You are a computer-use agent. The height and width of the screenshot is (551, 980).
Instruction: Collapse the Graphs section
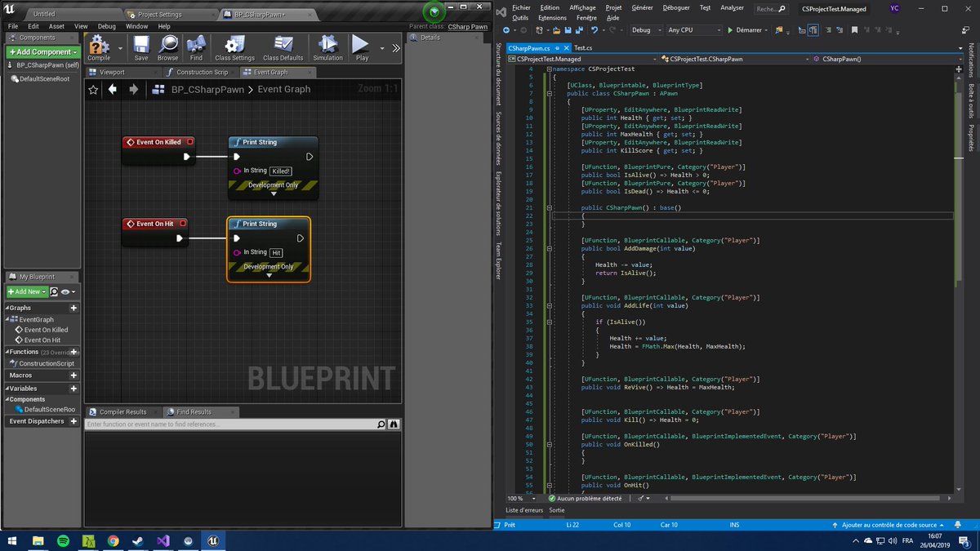pos(7,308)
